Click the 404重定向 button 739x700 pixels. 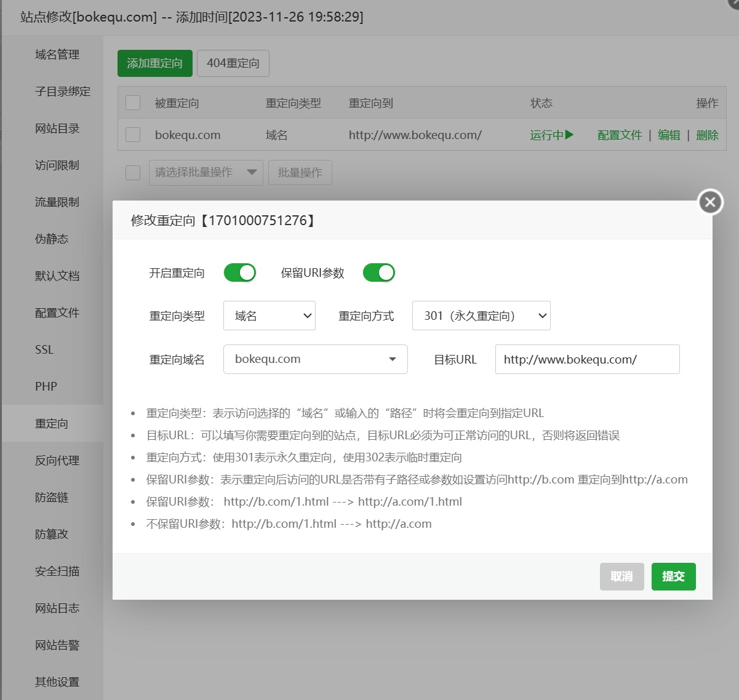pyautogui.click(x=233, y=63)
